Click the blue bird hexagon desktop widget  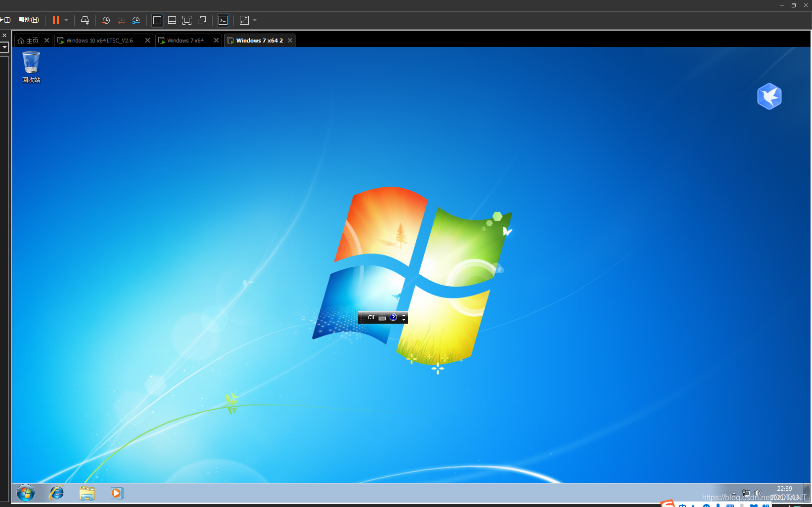769,96
